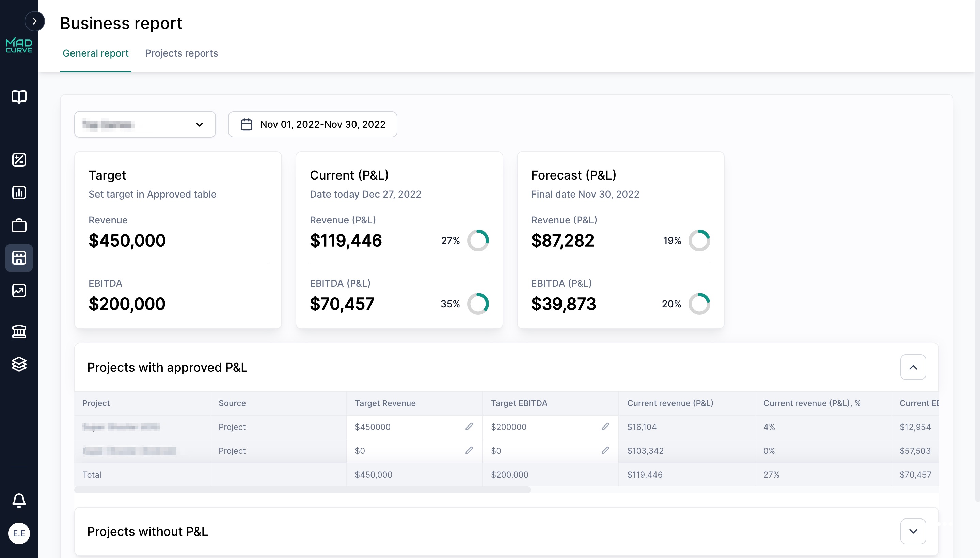980x558 pixels.
Task: Edit Target EBITDA $200000 pencil icon
Action: 605,427
